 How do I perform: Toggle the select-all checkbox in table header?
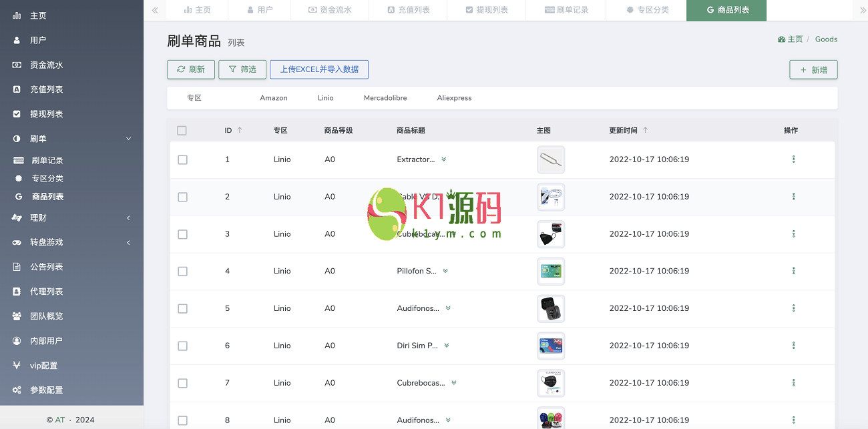pos(182,131)
